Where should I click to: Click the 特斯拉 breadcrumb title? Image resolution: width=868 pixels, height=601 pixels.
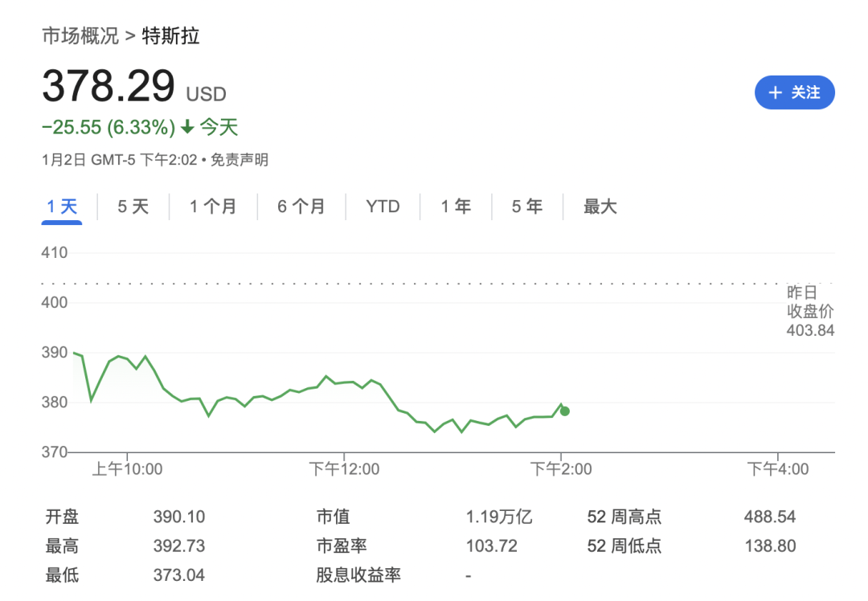pyautogui.click(x=170, y=36)
